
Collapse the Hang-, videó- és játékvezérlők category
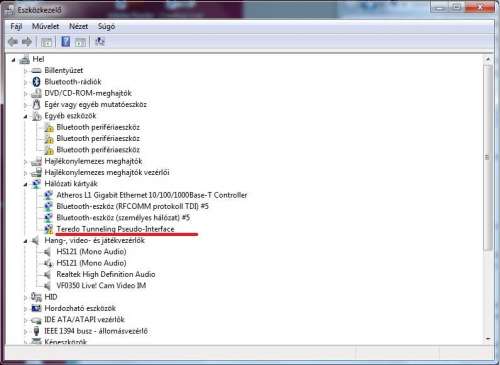point(25,241)
